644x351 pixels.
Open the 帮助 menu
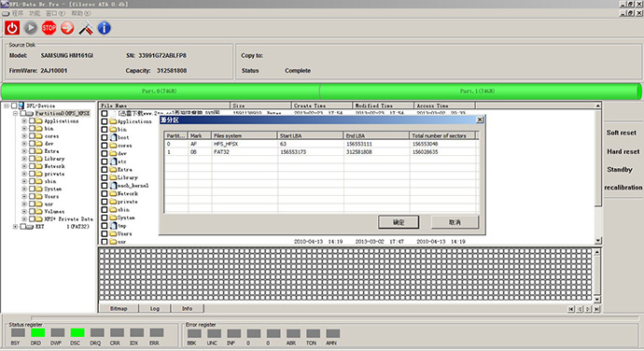click(80, 13)
